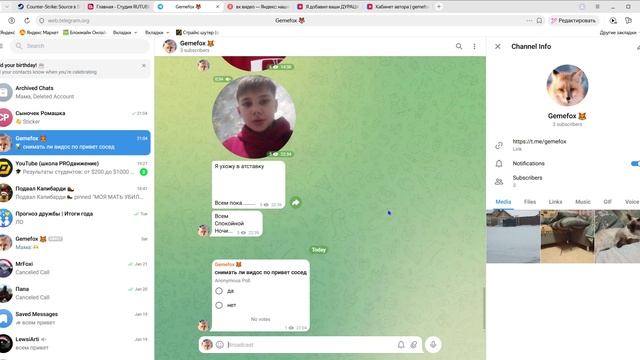Click the Gemefox channel header title
Image resolution: width=640 pixels, height=360 pixels.
point(197,43)
